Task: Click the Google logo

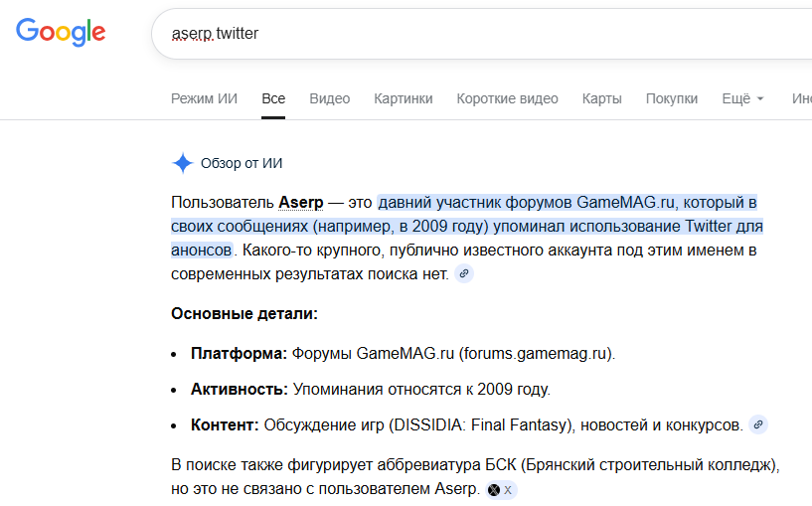Action: pyautogui.click(x=61, y=32)
